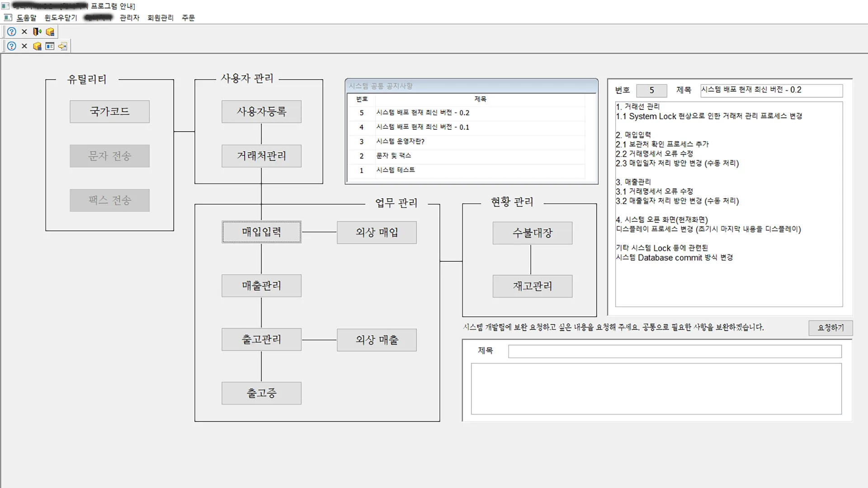Viewport: 868px width, 488px height.
Task: Click the X icon in the top toolbar
Action: [x=24, y=32]
